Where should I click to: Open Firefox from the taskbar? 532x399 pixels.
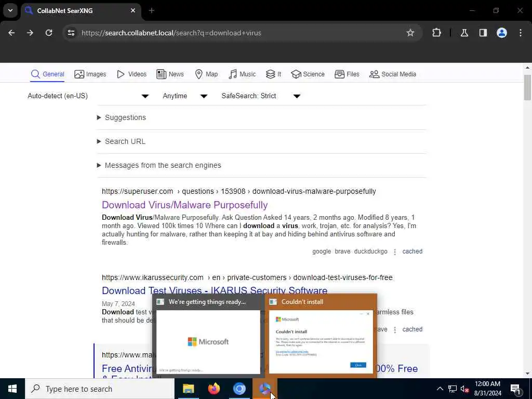[214, 389]
